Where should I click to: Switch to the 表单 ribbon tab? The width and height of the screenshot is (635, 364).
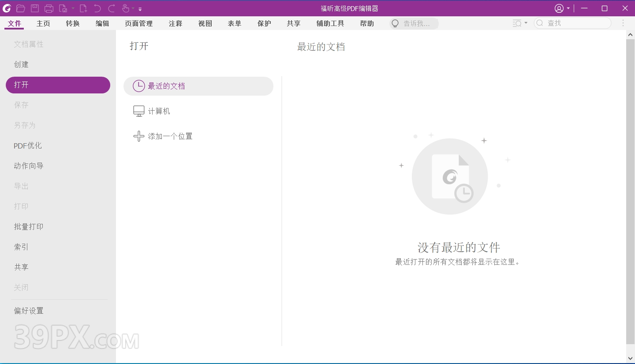(235, 24)
